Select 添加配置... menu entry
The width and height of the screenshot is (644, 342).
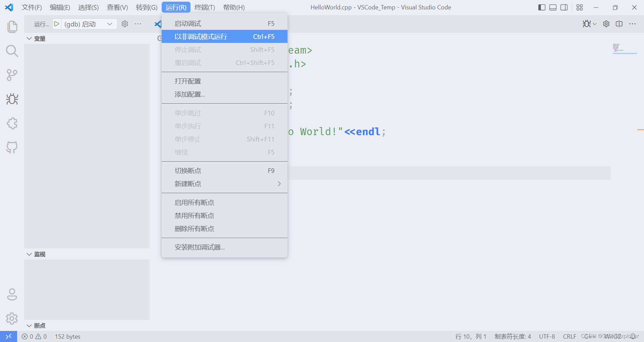(224, 94)
